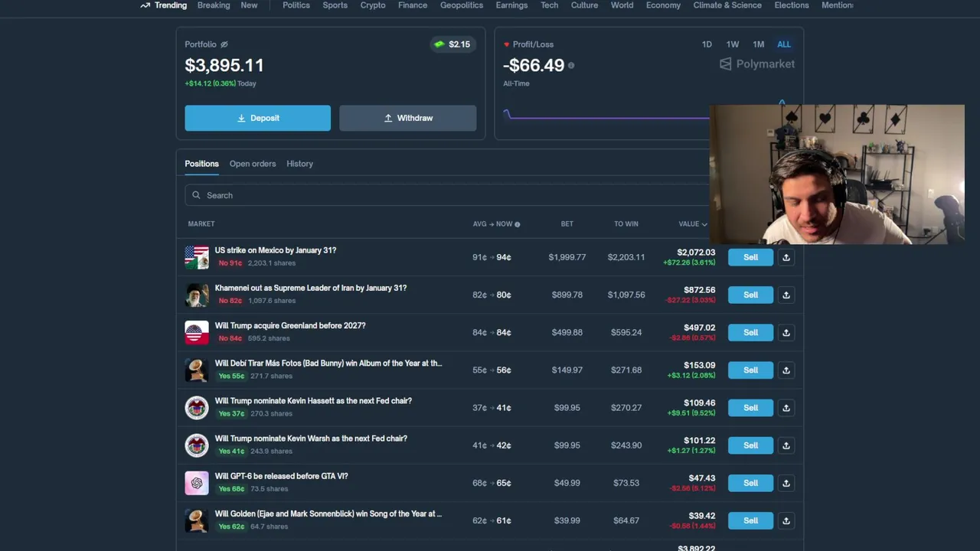Click the search magnifier icon
Image resolution: width=980 pixels, height=551 pixels.
tap(196, 195)
